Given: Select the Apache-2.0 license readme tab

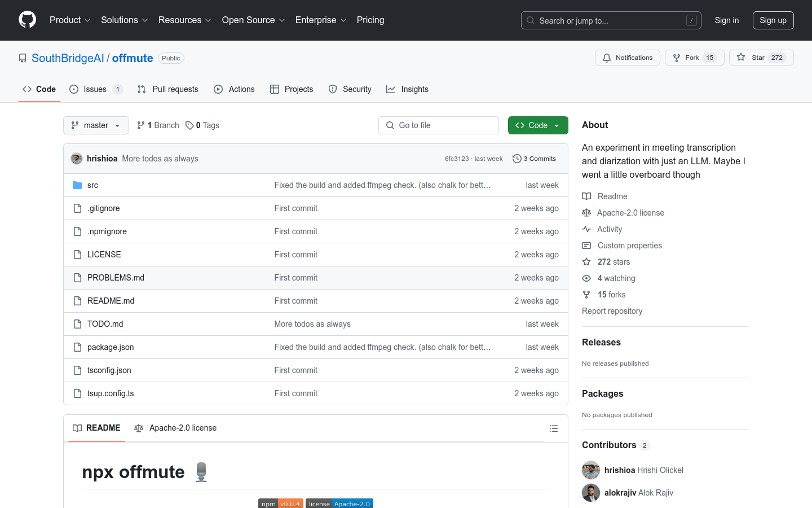Looking at the screenshot, I should (x=175, y=428).
